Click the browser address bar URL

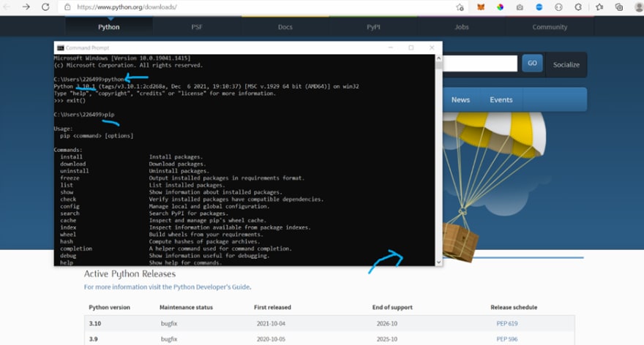coord(127,7)
